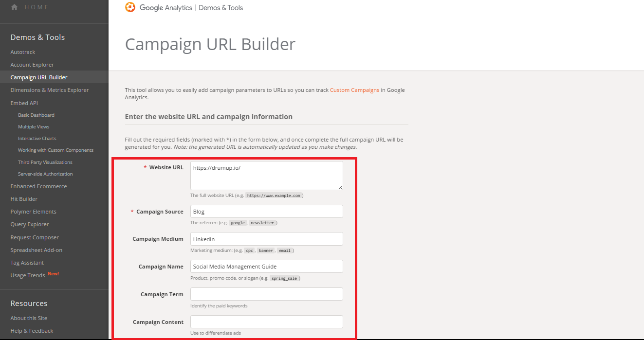Viewport: 644px width, 340px height.
Task: Open Embed API in the sidebar
Action: [x=24, y=103]
